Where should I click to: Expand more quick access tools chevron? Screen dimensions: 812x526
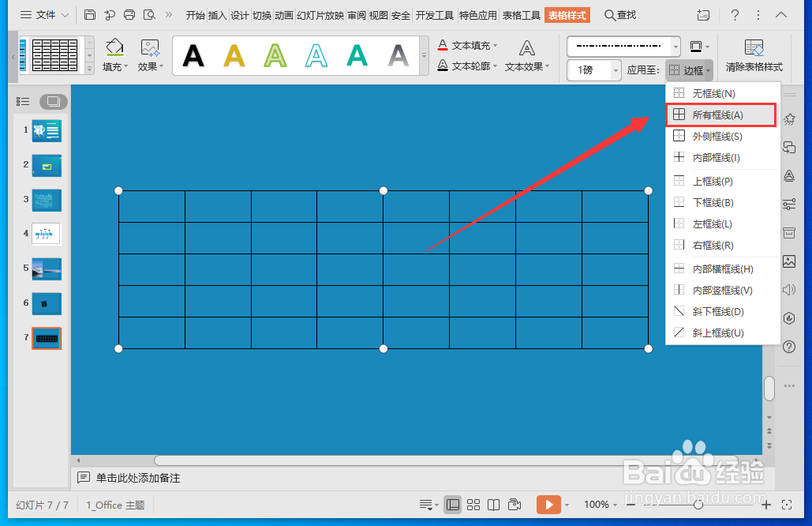tap(169, 14)
